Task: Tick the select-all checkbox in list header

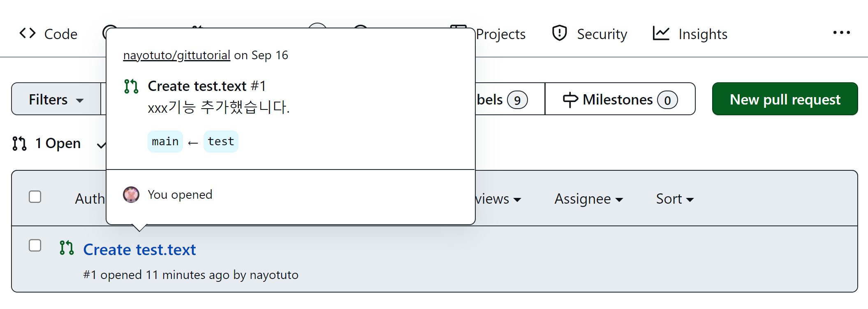Action: coord(35,197)
